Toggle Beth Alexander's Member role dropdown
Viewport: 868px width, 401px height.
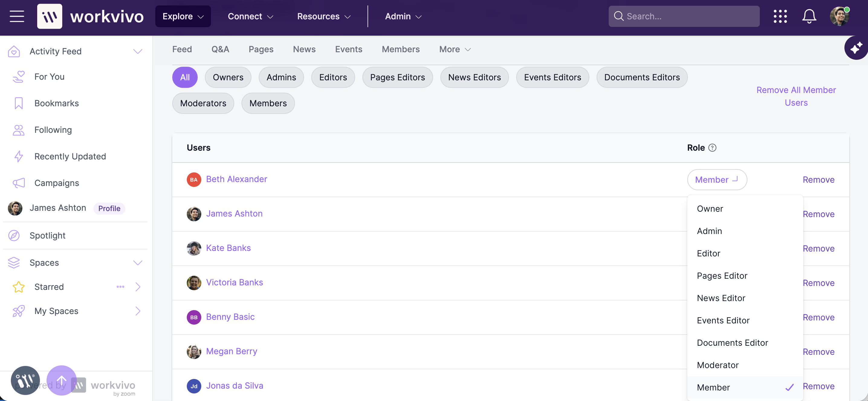coord(717,179)
